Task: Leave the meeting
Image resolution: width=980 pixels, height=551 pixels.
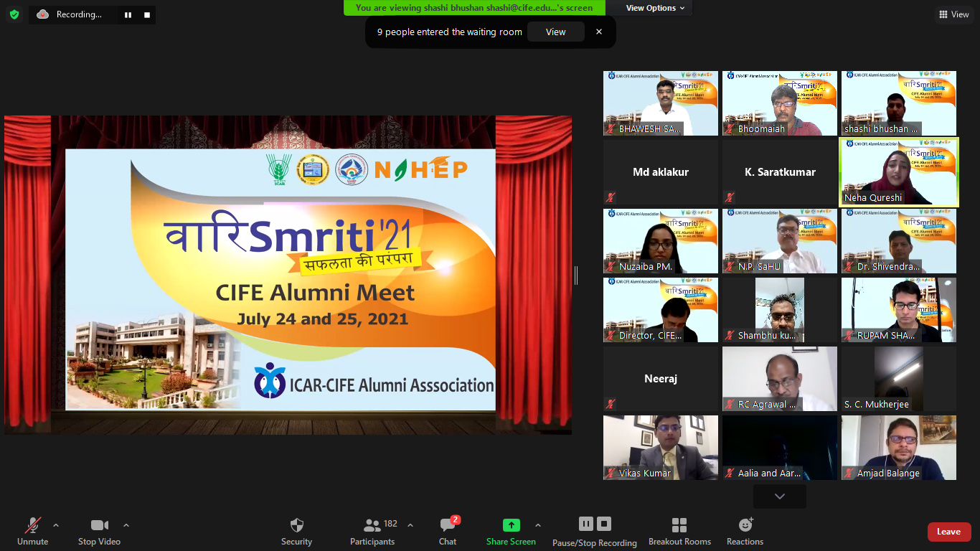Action: 948,532
